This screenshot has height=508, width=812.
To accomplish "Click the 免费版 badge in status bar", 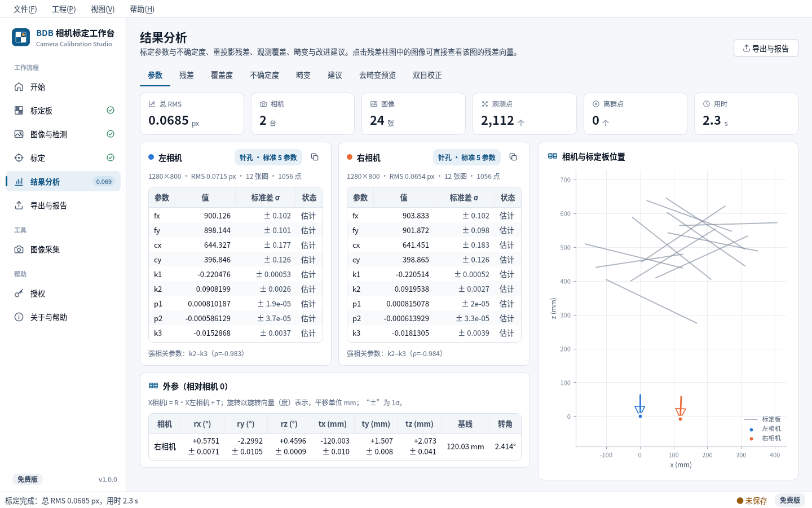I will tap(789, 500).
